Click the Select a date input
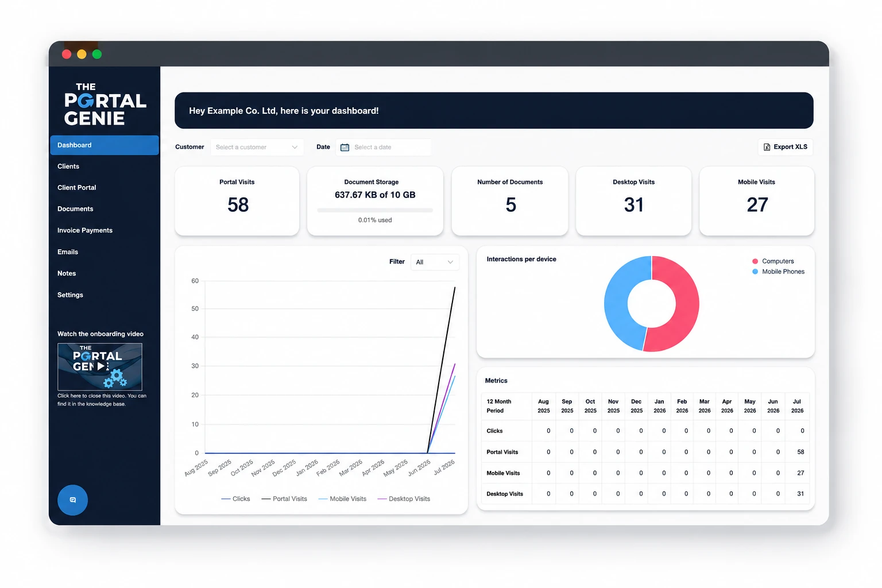 (384, 148)
